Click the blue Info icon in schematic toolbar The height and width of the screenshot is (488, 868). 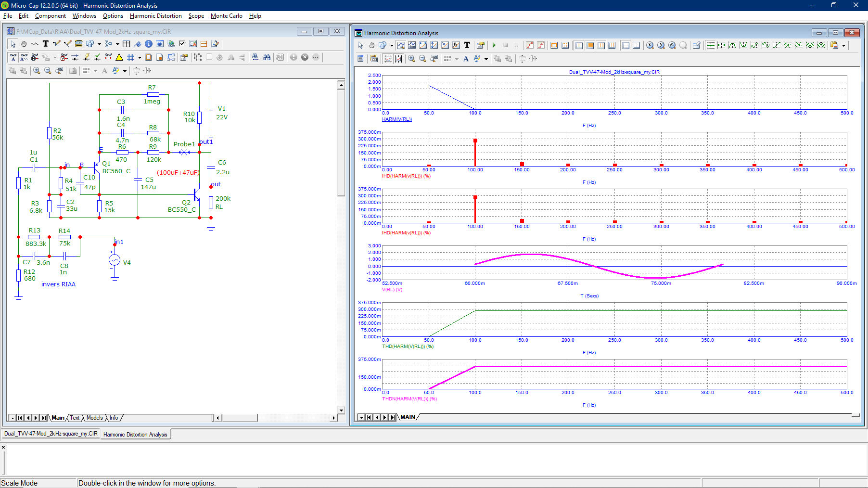149,44
